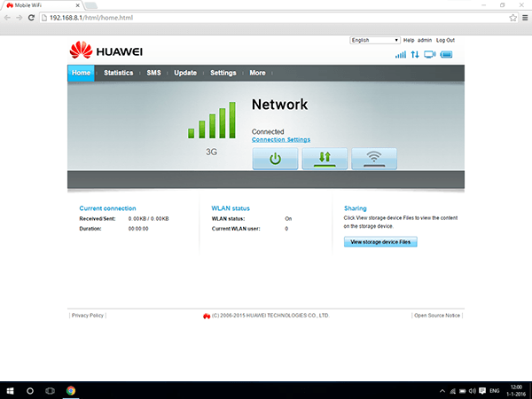Open the Windows Start menu
The height and width of the screenshot is (399, 532).
10,391
